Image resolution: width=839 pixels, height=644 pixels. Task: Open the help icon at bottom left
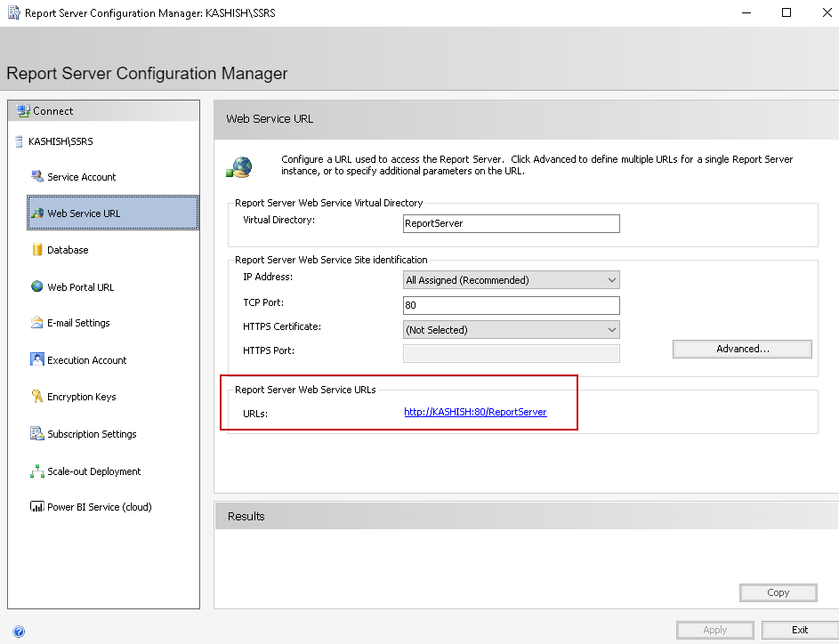pyautogui.click(x=19, y=632)
